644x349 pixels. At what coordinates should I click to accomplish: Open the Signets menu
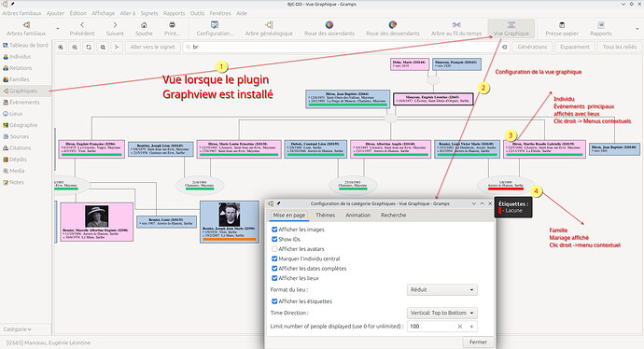pos(149,13)
